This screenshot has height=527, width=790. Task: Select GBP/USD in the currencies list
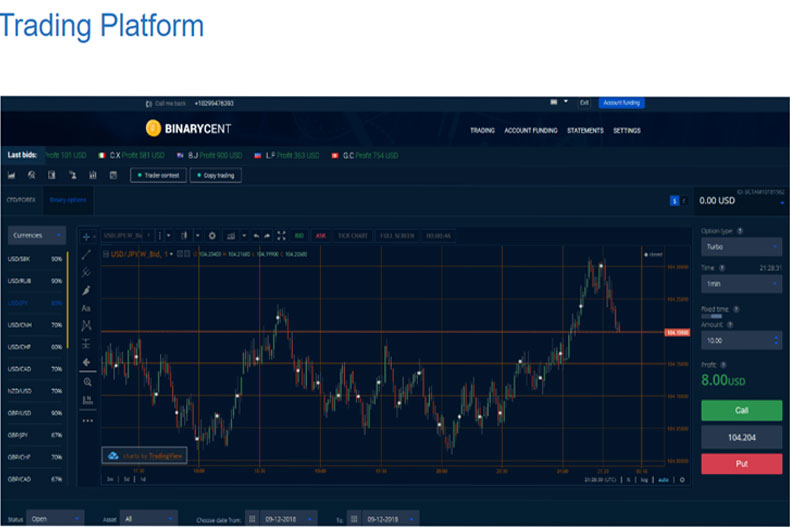click(35, 413)
